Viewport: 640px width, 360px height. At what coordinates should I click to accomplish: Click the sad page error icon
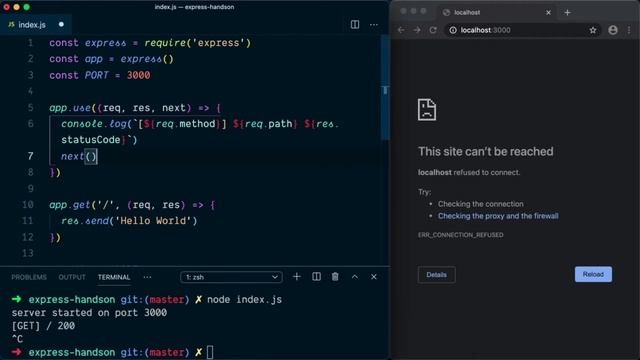(427, 109)
